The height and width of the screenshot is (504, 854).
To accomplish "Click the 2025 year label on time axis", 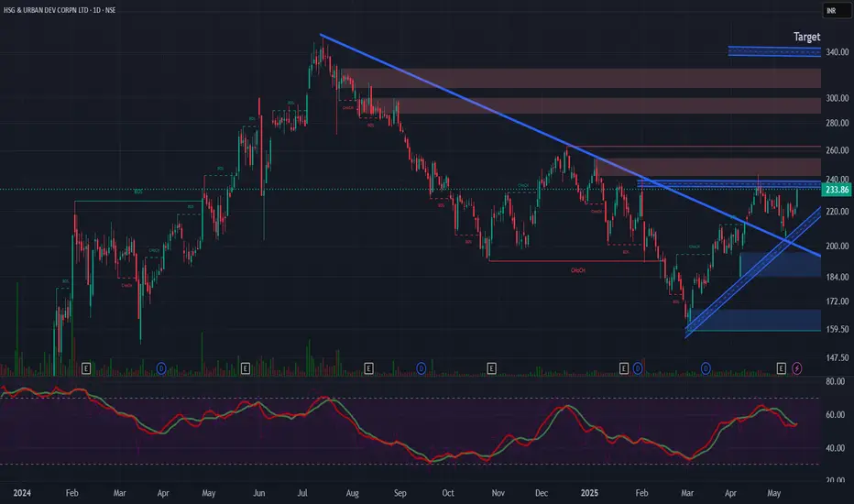I will [x=589, y=493].
